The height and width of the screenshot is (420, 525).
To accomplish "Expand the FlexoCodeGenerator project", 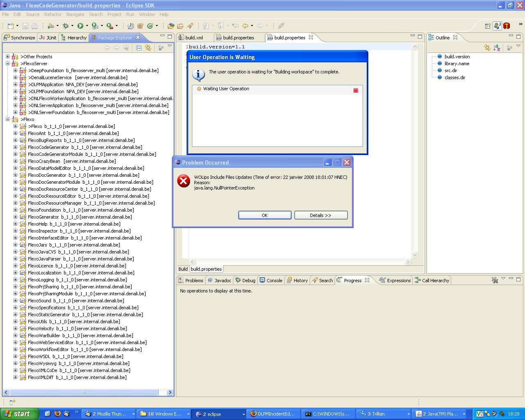I will point(15,147).
